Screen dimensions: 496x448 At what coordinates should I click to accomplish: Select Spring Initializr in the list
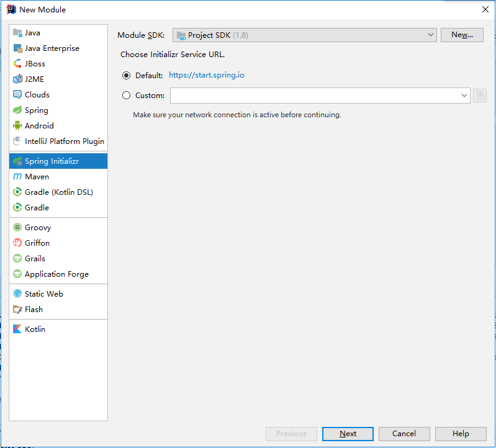(58, 161)
